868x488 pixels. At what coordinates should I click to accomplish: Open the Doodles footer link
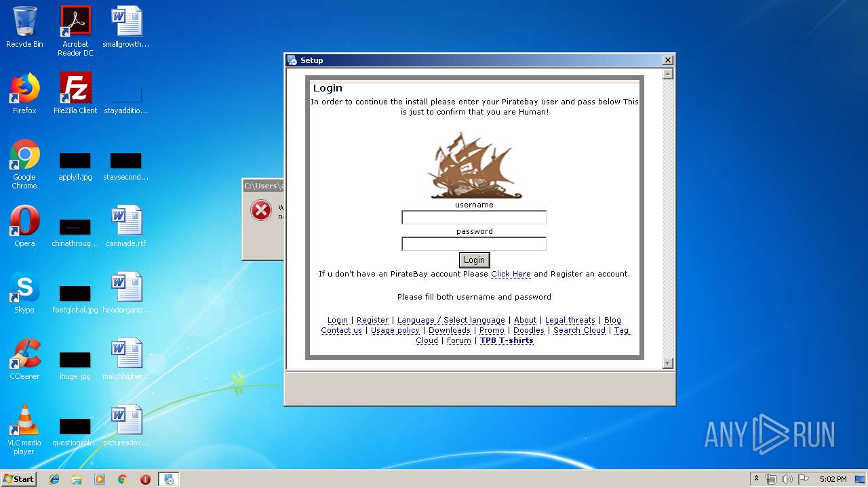[x=529, y=330]
